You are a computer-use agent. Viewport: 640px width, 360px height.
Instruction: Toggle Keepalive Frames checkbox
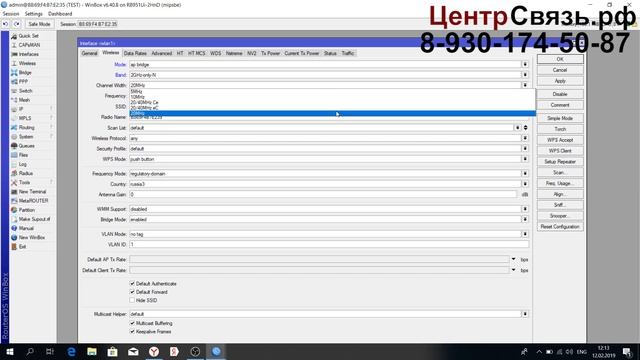coord(132,331)
